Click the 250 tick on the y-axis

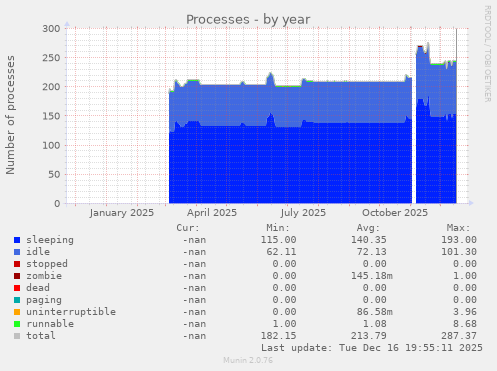point(51,58)
